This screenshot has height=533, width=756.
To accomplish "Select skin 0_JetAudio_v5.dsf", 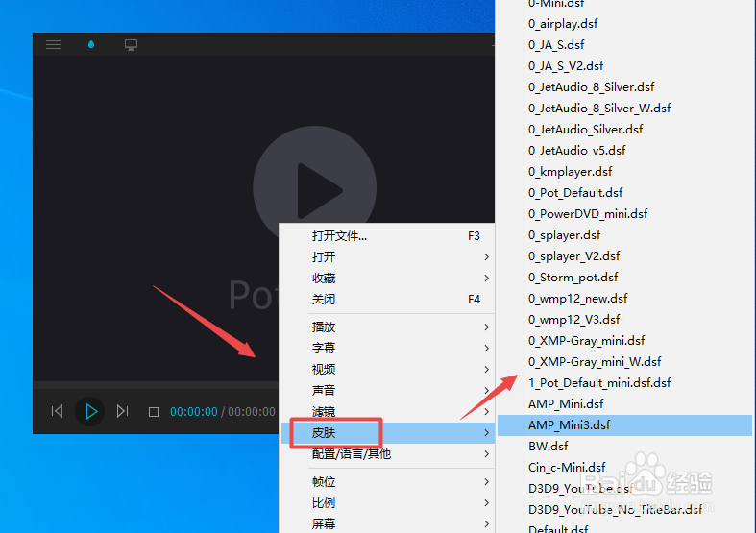I will [x=624, y=151].
